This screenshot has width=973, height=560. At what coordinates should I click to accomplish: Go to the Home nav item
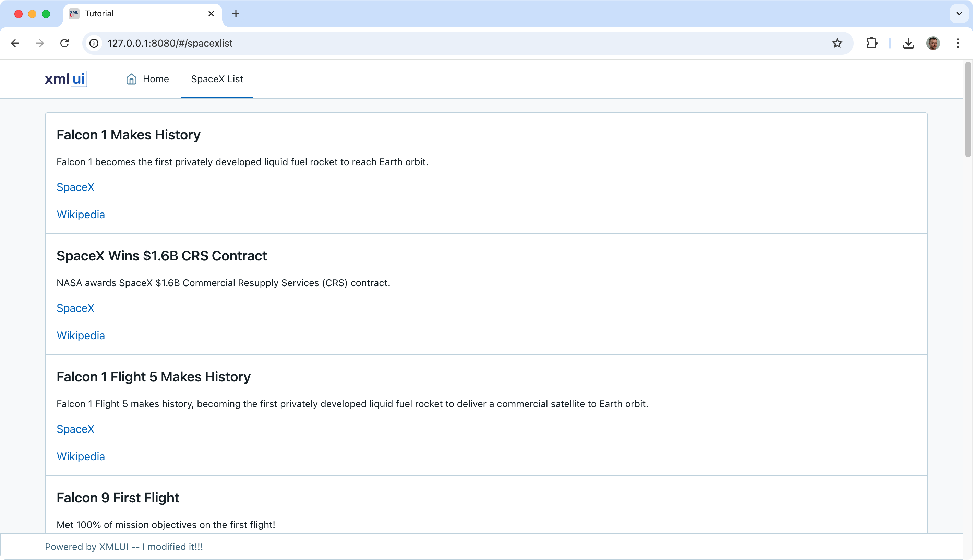coord(147,79)
